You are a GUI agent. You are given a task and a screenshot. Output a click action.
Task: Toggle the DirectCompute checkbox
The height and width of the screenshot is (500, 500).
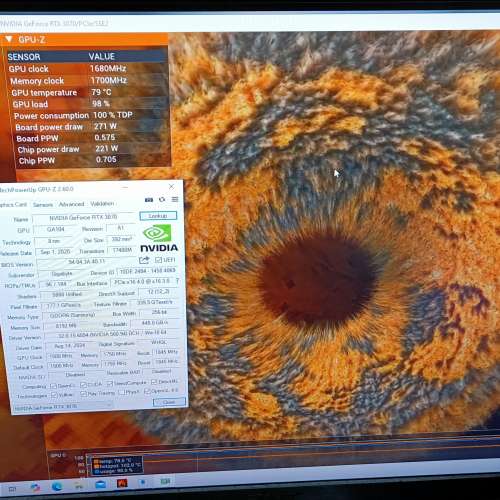110,383
